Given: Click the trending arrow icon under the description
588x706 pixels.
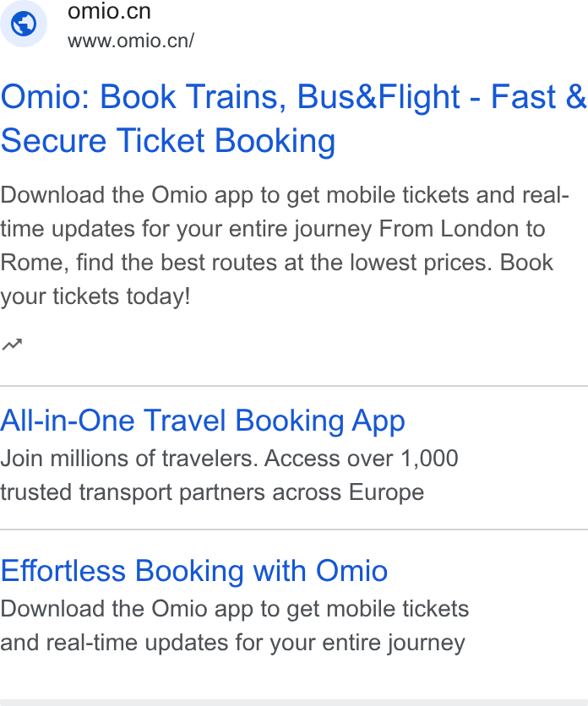Looking at the screenshot, I should (x=12, y=345).
